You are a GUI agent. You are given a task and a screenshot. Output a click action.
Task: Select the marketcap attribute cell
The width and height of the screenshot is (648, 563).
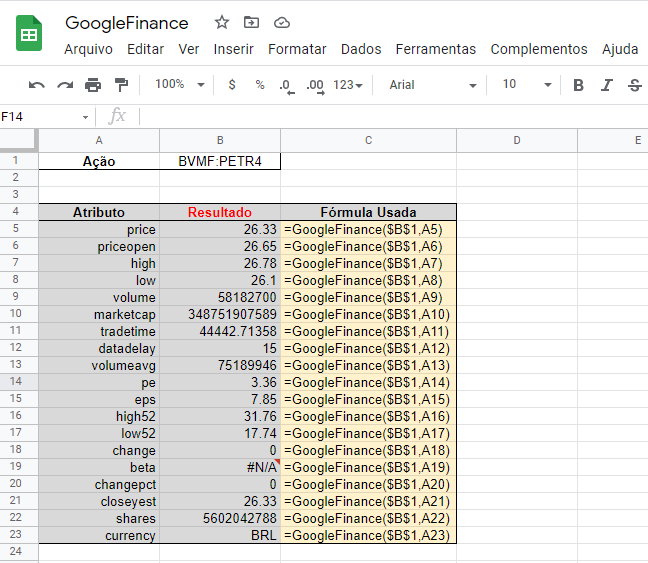tap(99, 315)
